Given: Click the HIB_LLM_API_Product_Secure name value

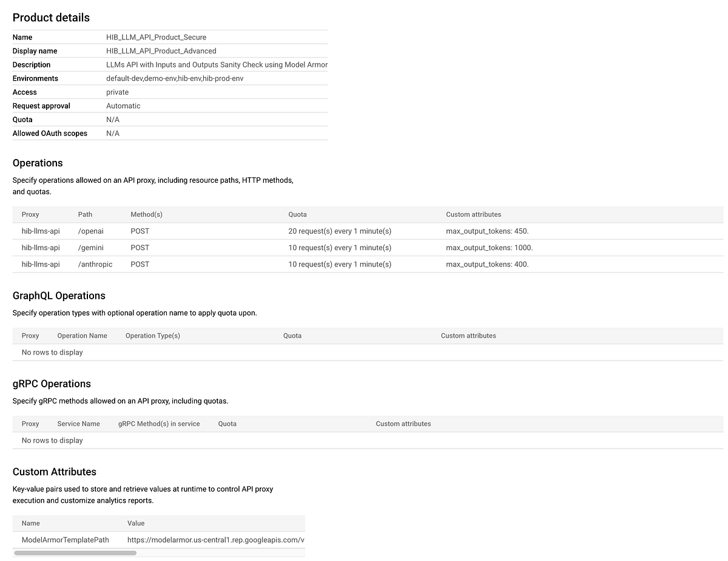Looking at the screenshot, I should (x=156, y=37).
